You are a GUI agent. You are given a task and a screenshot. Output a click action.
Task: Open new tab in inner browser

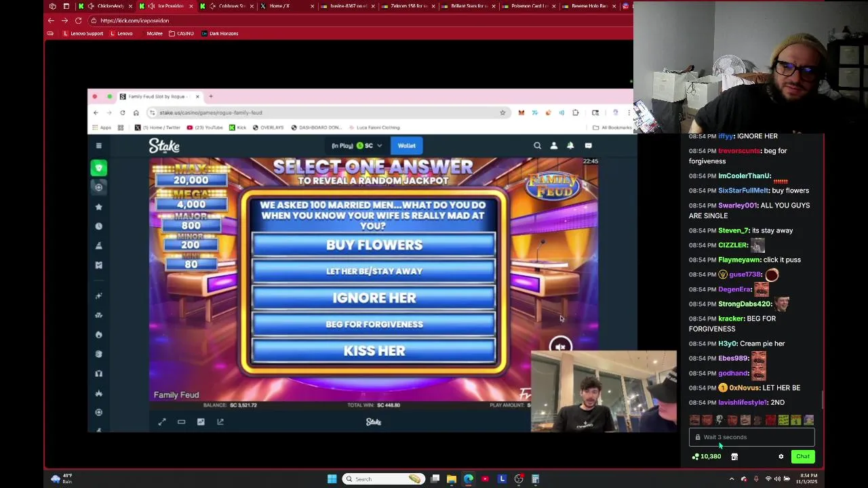211,96
